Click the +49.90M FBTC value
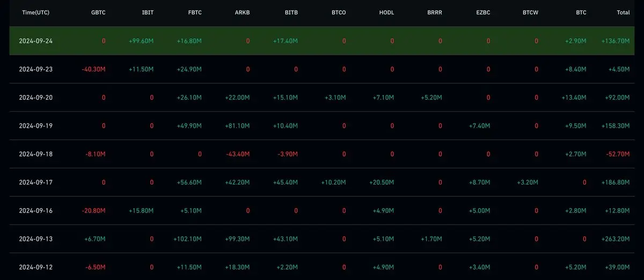Image resolution: width=644 pixels, height=280 pixels. (189, 126)
